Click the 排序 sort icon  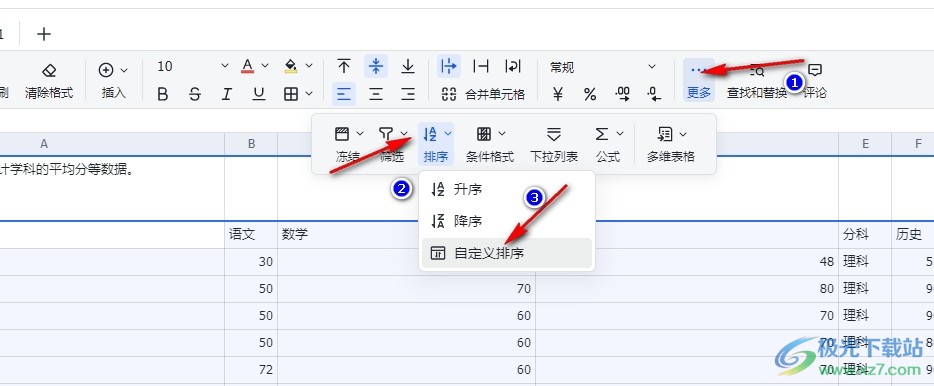click(x=430, y=134)
